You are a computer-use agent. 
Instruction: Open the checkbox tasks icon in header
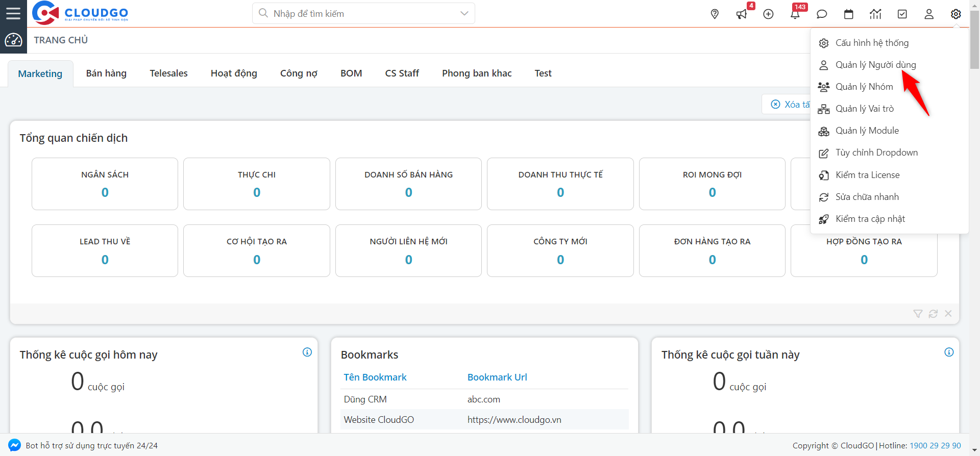point(902,14)
